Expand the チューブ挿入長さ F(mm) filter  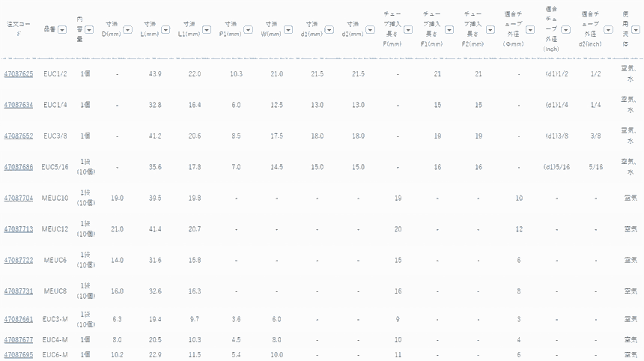409,30
